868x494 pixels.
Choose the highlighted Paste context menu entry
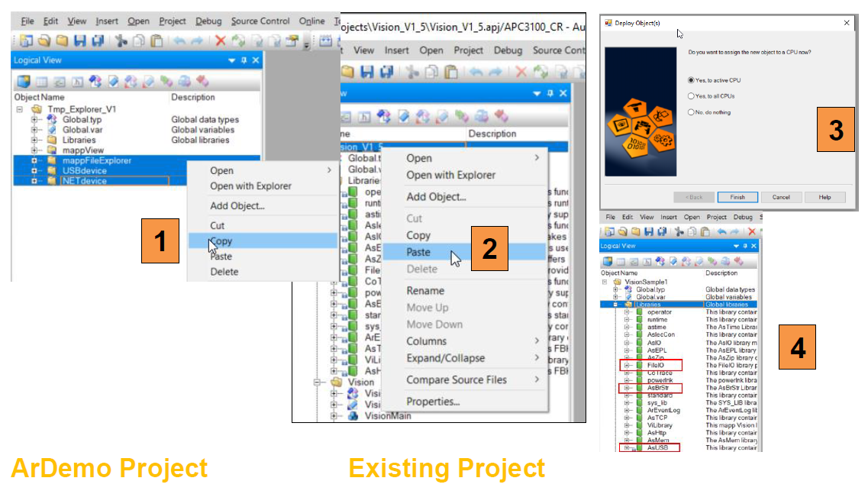pyautogui.click(x=418, y=252)
